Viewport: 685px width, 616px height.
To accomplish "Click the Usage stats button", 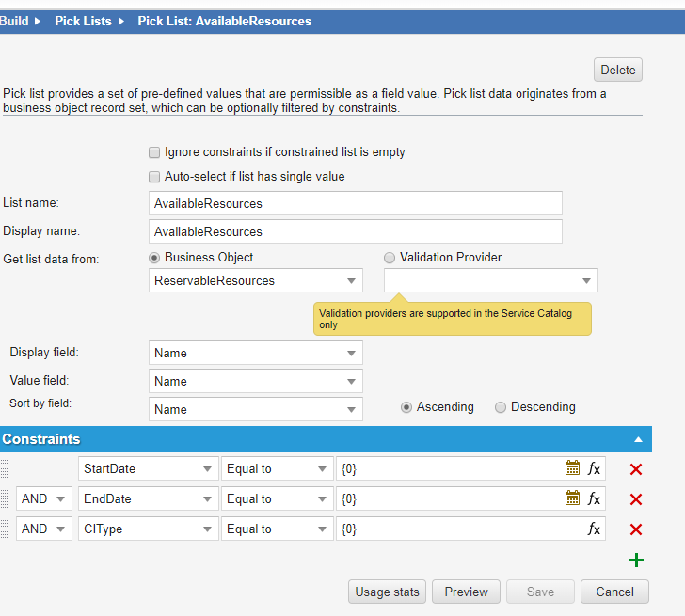I will point(387,592).
